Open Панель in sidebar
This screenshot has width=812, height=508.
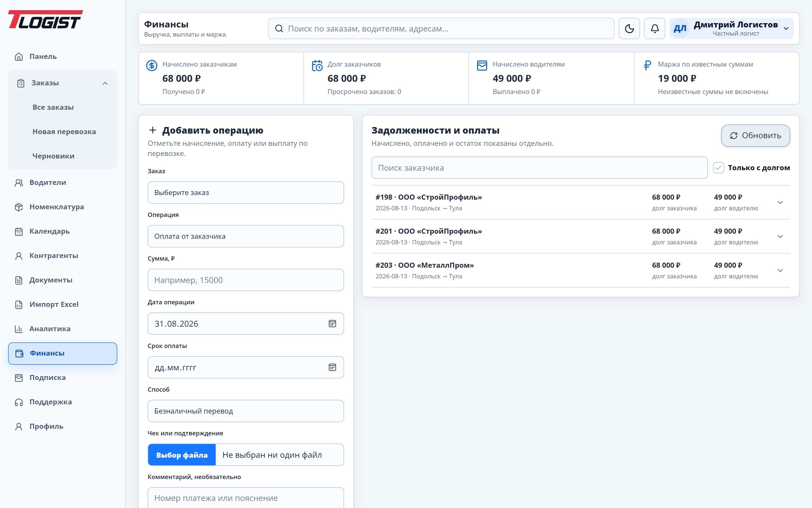(62, 56)
